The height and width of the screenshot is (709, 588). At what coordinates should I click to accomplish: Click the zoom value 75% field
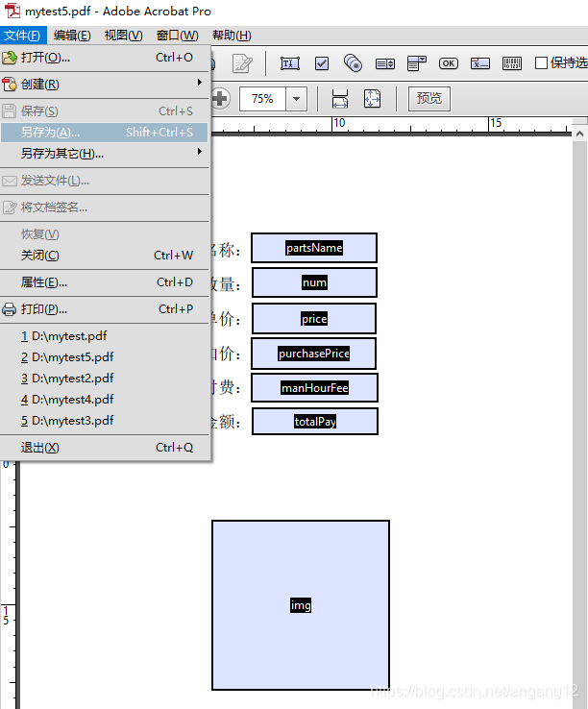tap(262, 99)
